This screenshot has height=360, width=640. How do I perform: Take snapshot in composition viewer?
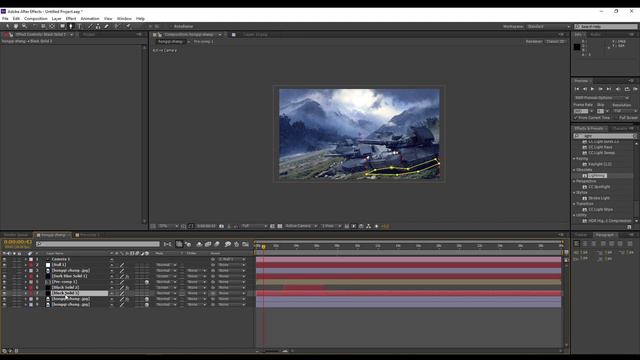[222, 226]
